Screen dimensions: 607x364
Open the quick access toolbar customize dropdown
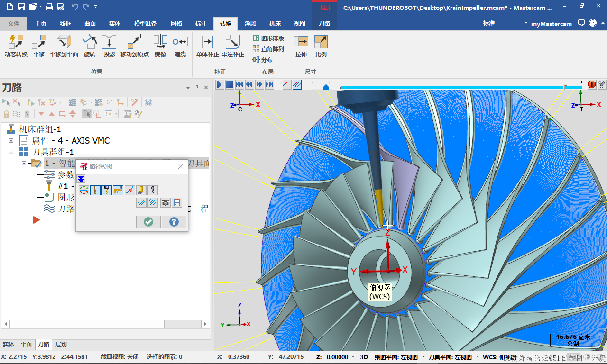[x=96, y=7]
